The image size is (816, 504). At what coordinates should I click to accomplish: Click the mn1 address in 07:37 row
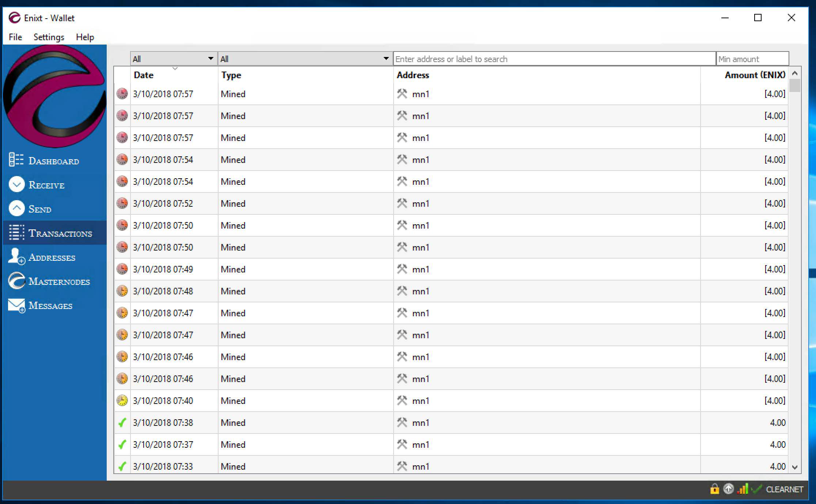pyautogui.click(x=421, y=444)
